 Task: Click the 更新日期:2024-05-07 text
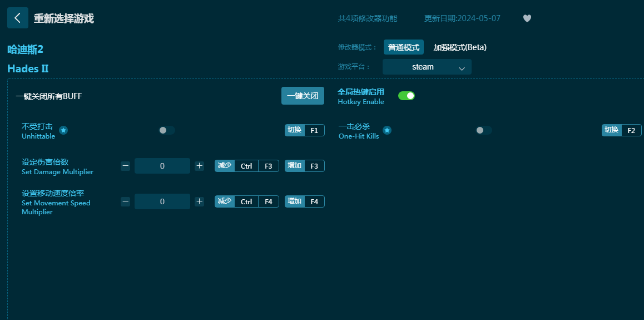462,18
